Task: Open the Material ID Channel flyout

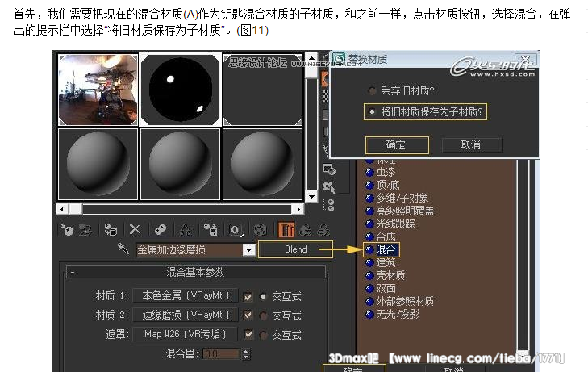Action: [x=236, y=229]
